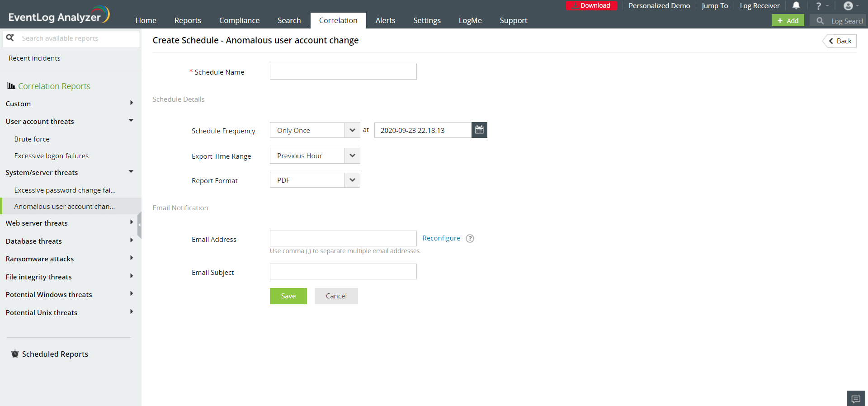Open the calendar date picker icon

479,130
